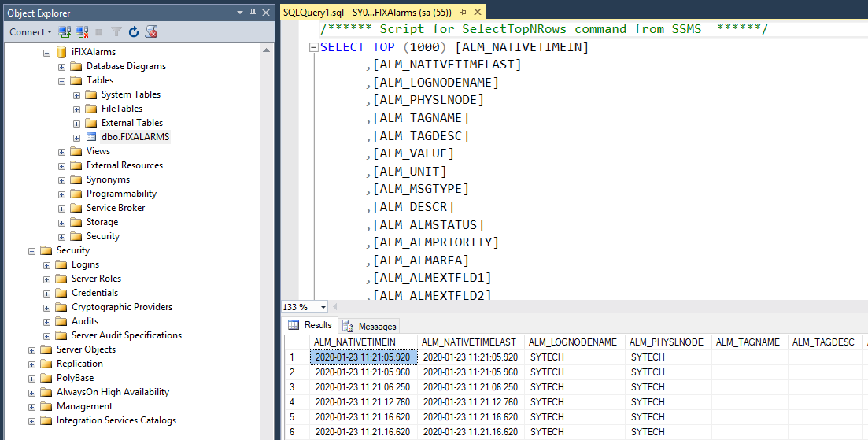Viewport: 868px width, 440px height.
Task: Select cell 2020-01-23 11:21:05.960 in ALM_NATIVETIMEIN
Action: pos(363,372)
